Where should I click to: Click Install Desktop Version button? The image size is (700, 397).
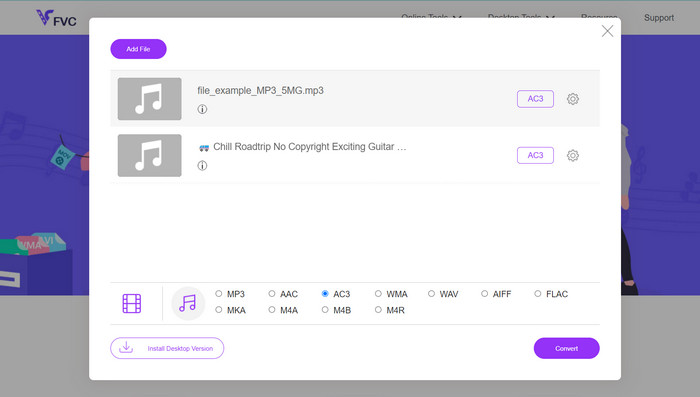167,348
